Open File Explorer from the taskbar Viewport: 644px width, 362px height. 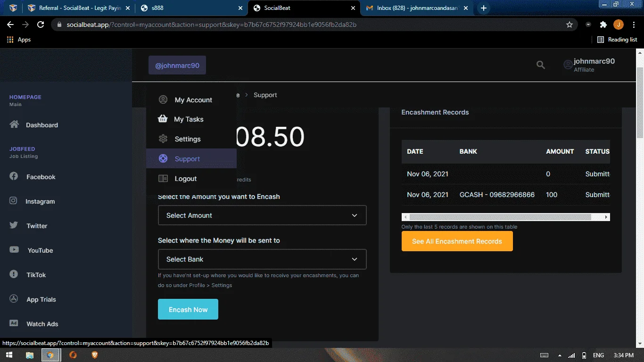29,355
